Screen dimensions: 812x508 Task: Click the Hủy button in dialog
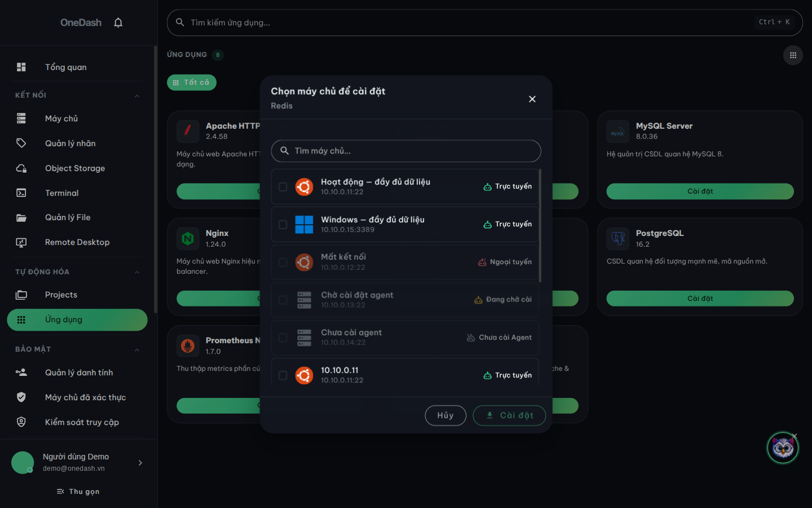click(445, 415)
